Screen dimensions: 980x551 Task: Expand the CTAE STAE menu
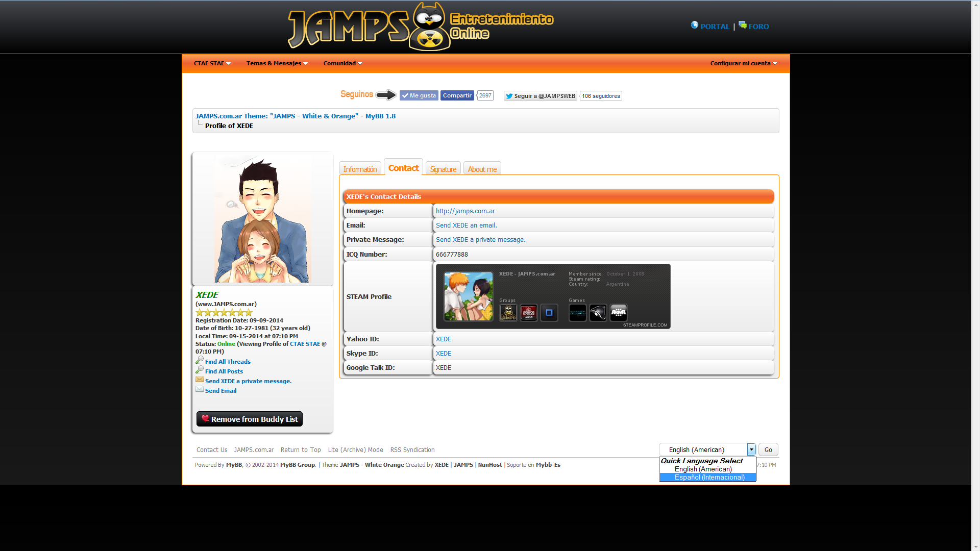coord(212,63)
